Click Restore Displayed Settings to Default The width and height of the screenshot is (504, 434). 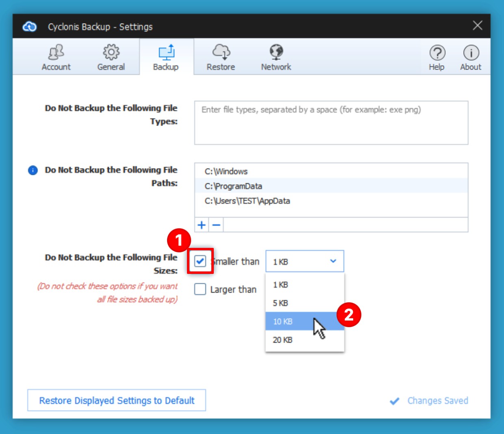click(x=117, y=400)
